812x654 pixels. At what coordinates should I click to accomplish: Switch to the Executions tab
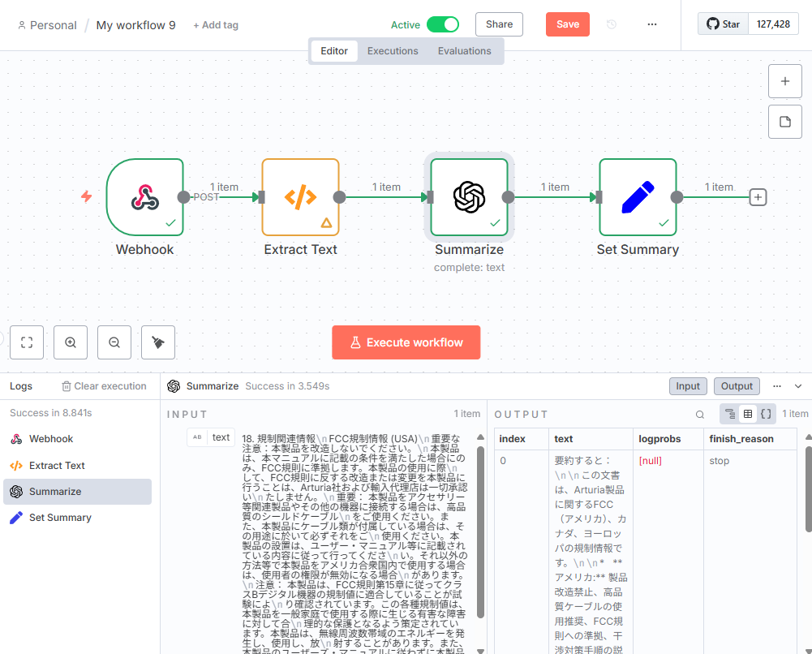tap(393, 51)
